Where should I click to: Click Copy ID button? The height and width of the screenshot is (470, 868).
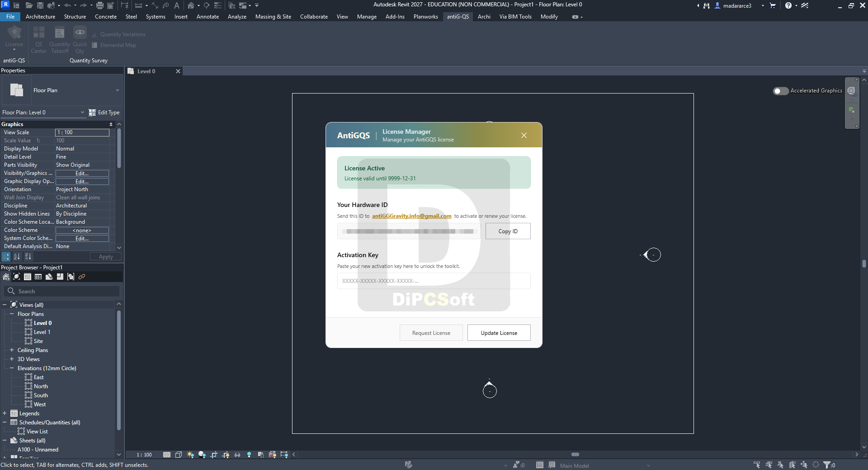click(508, 231)
